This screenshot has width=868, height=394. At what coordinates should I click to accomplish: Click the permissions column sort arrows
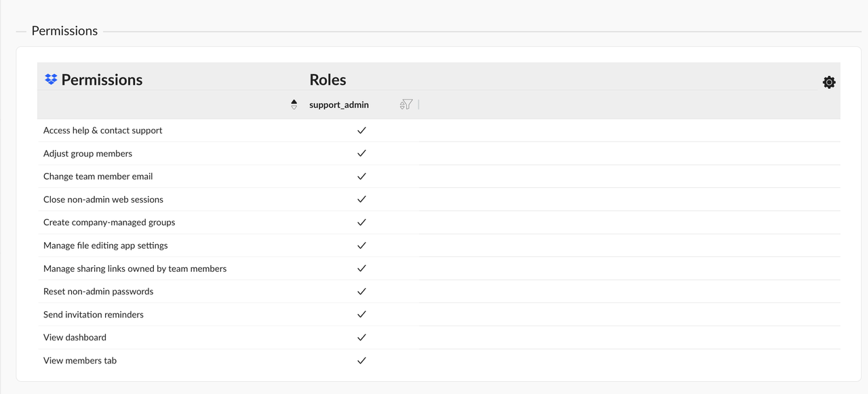294,104
